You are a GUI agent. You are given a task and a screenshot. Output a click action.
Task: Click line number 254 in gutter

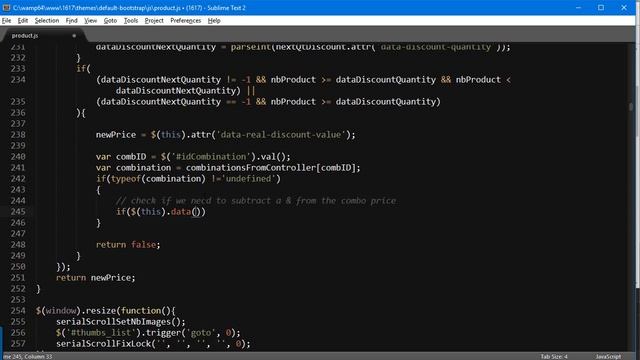tap(18, 311)
